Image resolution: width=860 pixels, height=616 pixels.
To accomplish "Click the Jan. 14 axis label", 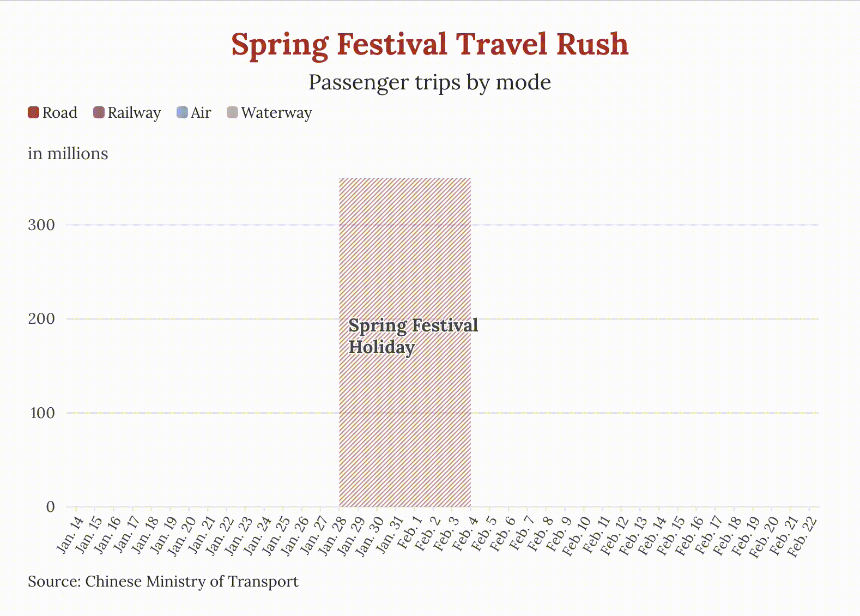I will click(x=71, y=534).
